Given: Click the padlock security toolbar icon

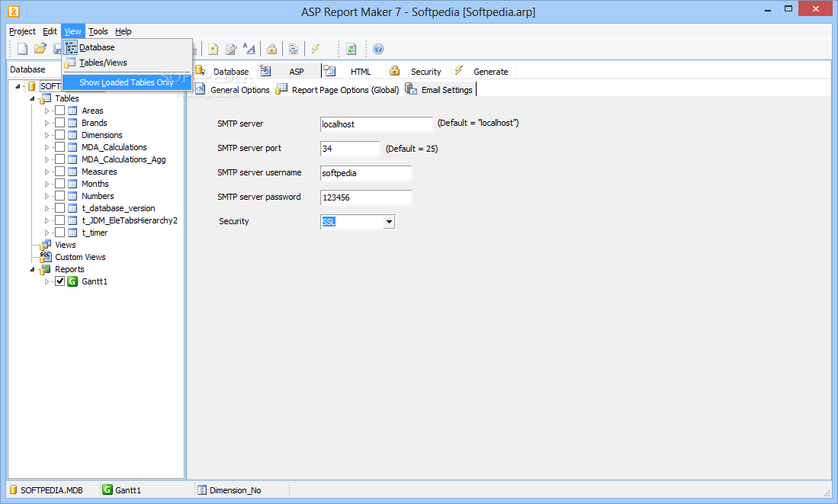Looking at the screenshot, I should pyautogui.click(x=272, y=49).
